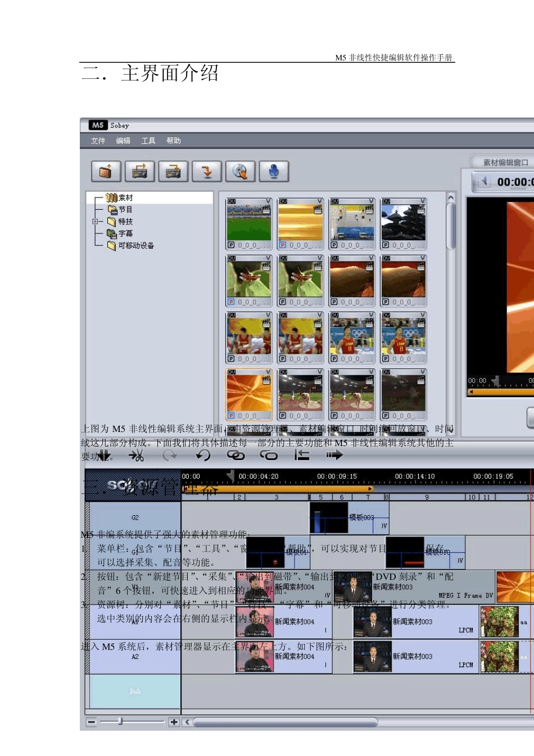Image resolution: width=534 pixels, height=756 pixels.
Task: Click the Dub track header
Action: click(135, 691)
